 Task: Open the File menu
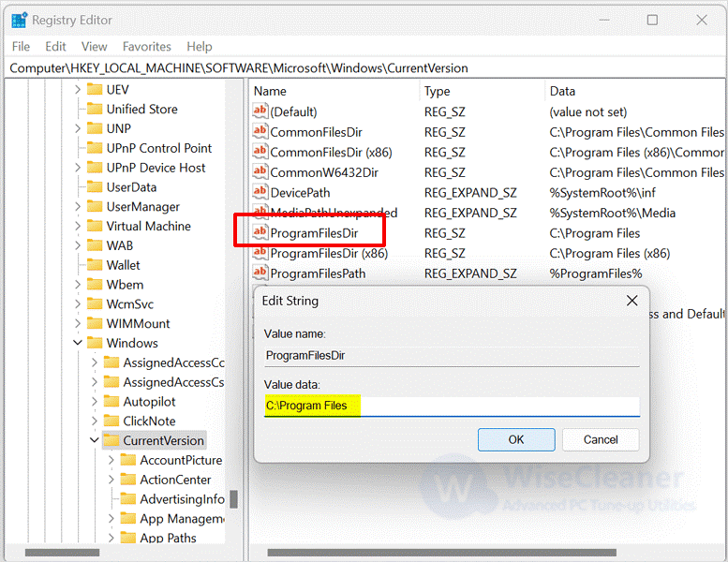click(21, 47)
